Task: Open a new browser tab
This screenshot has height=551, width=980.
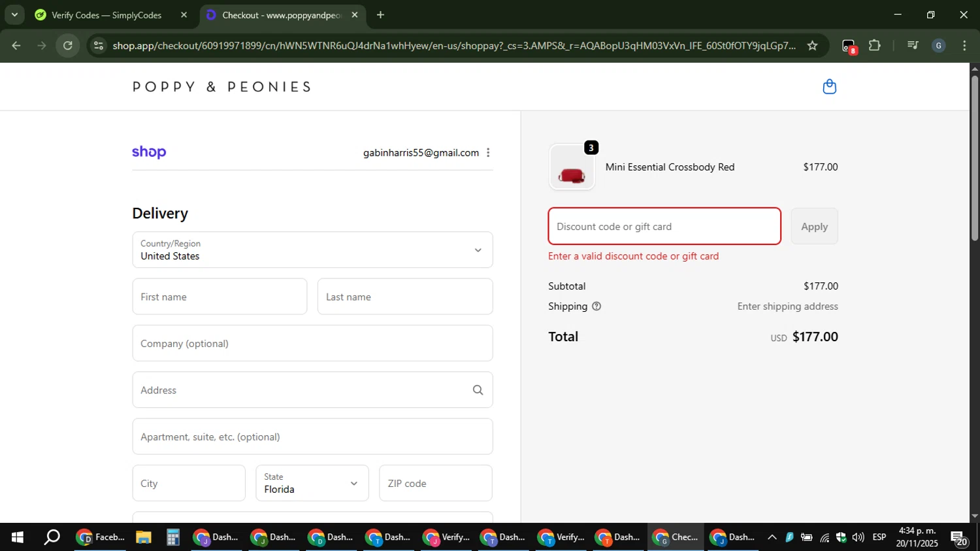Action: (380, 15)
